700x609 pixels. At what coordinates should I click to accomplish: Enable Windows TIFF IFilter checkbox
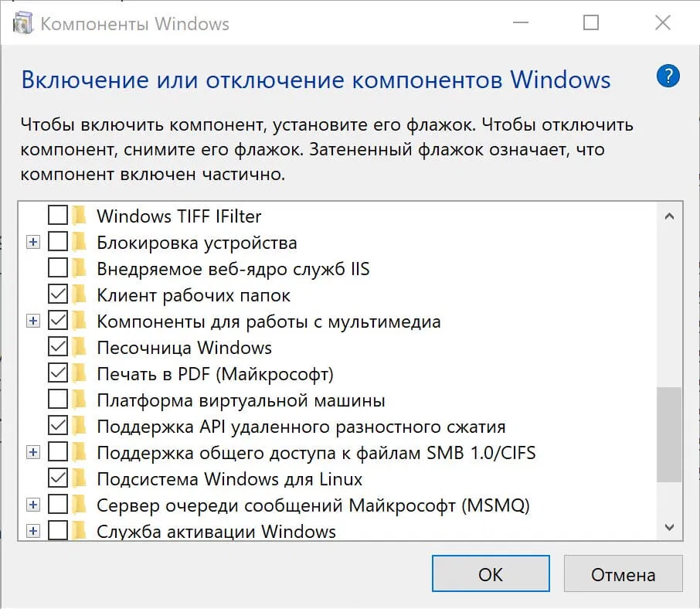(x=56, y=216)
